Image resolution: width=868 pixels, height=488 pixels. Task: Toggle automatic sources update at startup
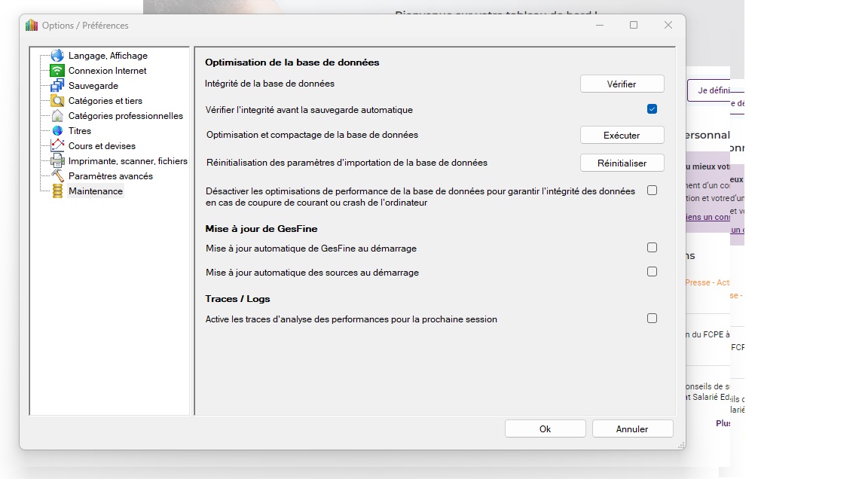click(x=652, y=272)
